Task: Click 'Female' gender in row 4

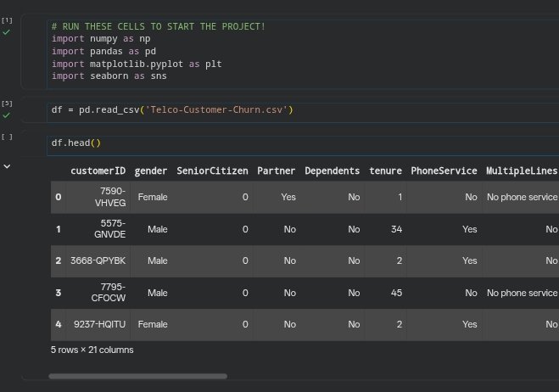Action: click(153, 324)
